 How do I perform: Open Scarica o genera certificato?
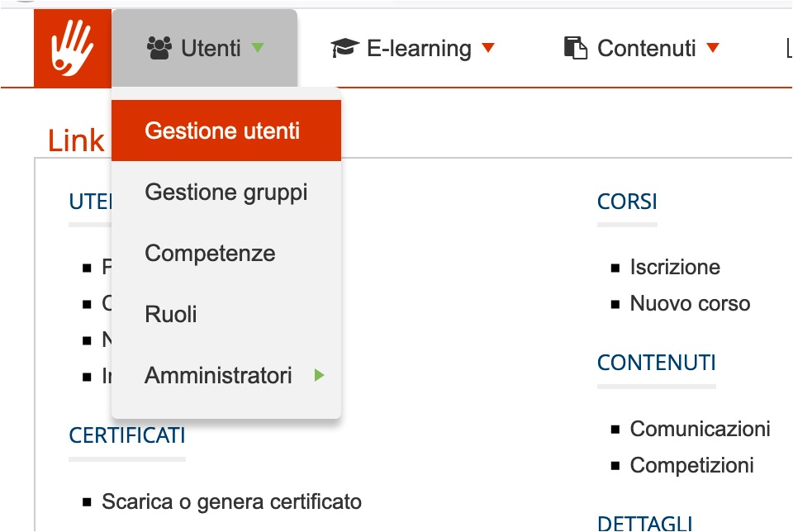[x=230, y=501]
